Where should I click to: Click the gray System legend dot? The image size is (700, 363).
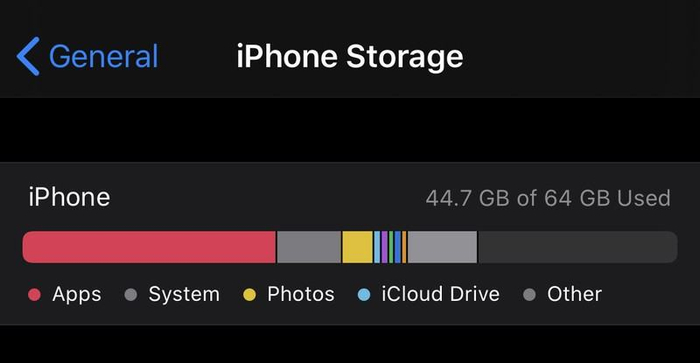[x=131, y=295]
